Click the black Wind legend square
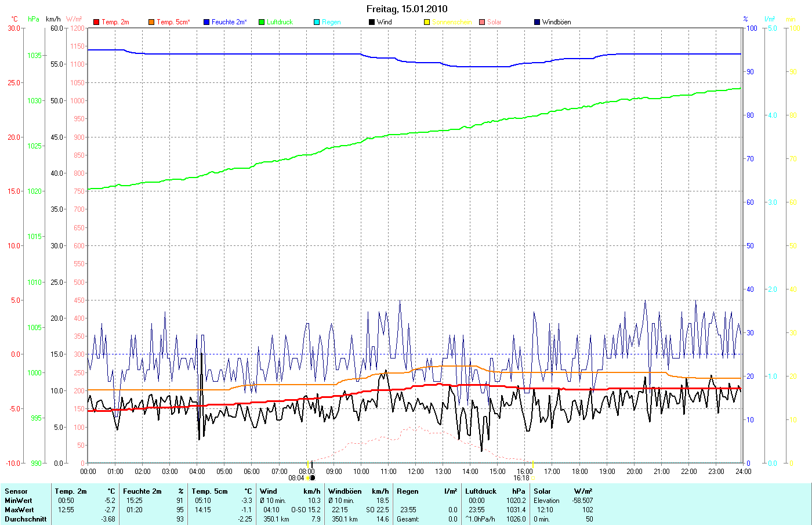This screenshot has width=812, height=525. (372, 22)
